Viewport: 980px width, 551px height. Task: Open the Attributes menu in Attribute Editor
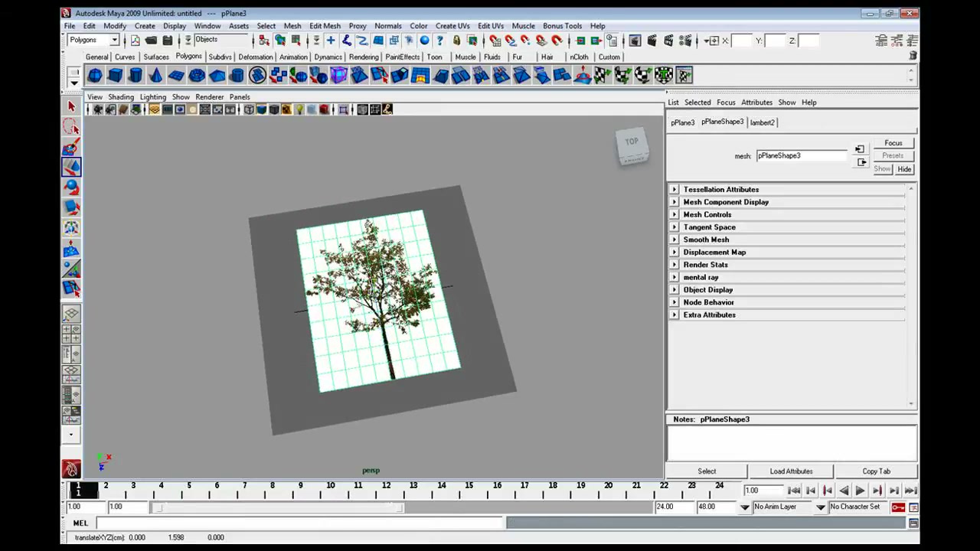tap(756, 103)
